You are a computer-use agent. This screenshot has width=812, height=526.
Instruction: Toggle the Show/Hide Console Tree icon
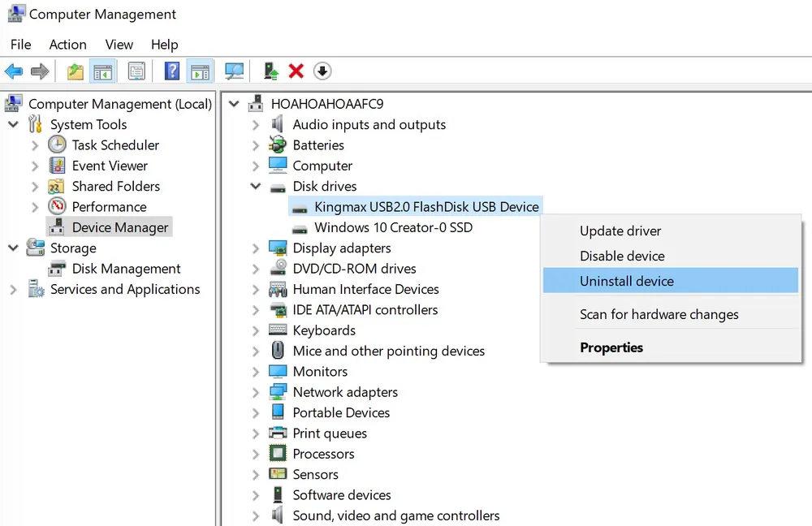coord(103,71)
